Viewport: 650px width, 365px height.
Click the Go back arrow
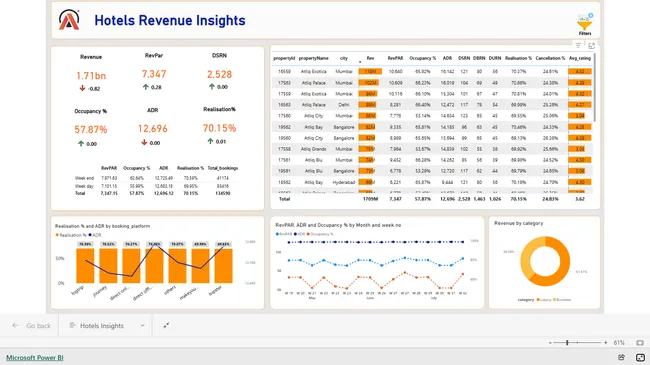point(15,326)
